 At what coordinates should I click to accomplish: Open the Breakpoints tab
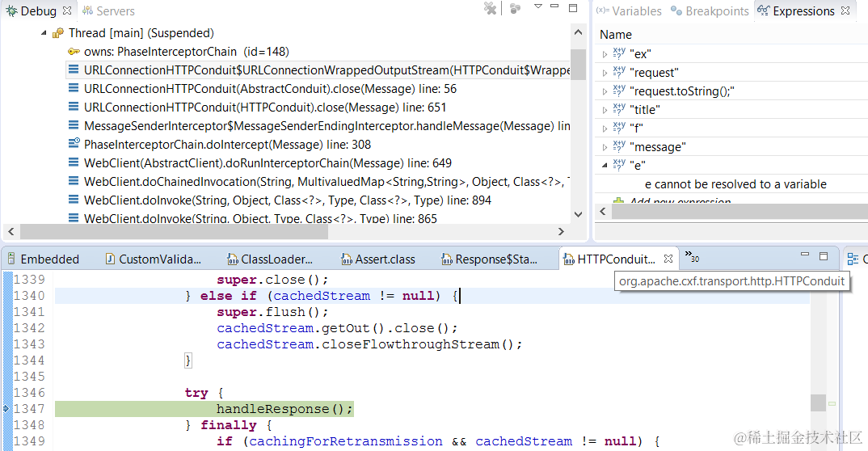710,11
